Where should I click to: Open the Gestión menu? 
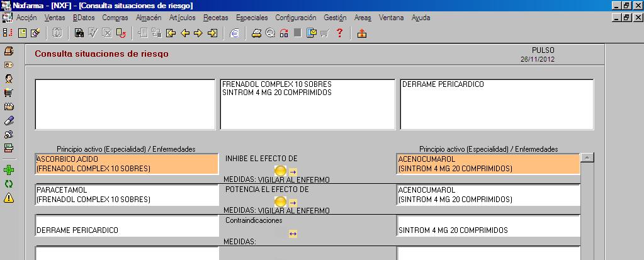(x=335, y=18)
